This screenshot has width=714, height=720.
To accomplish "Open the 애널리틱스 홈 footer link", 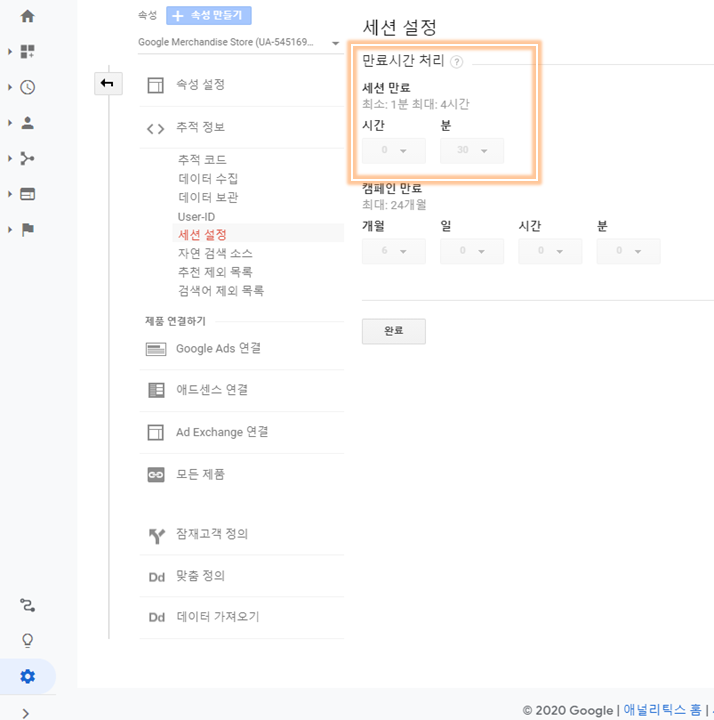I will tap(662, 710).
